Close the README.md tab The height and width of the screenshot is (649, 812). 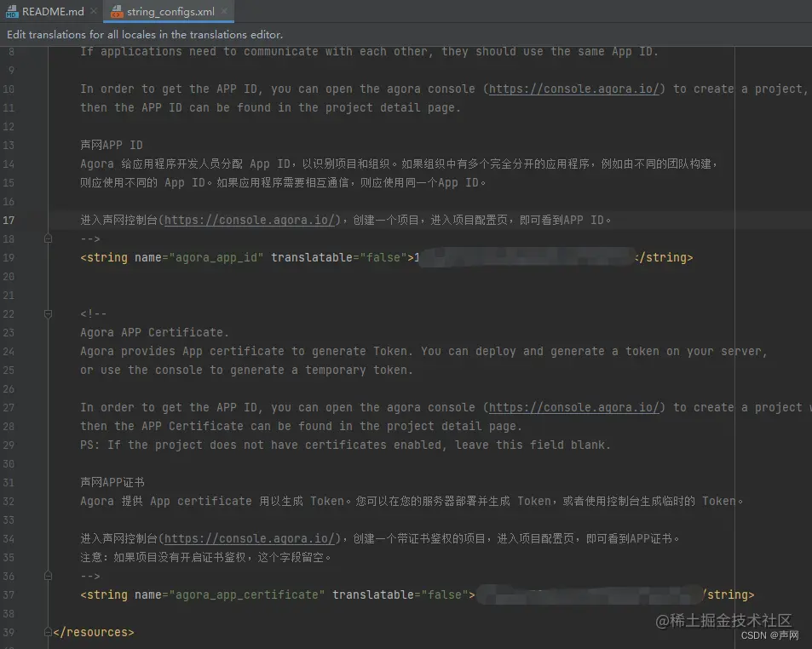(x=93, y=11)
